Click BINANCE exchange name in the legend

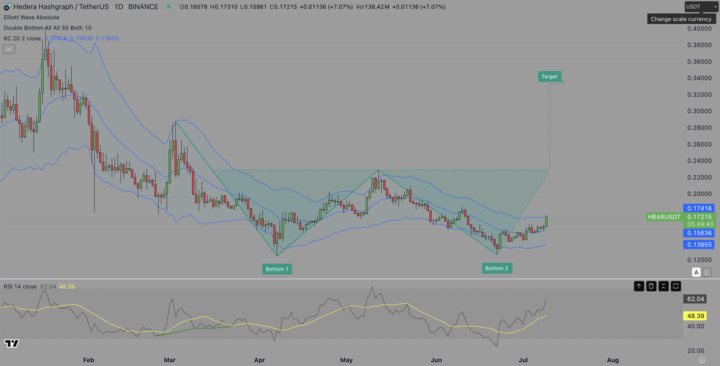[143, 7]
